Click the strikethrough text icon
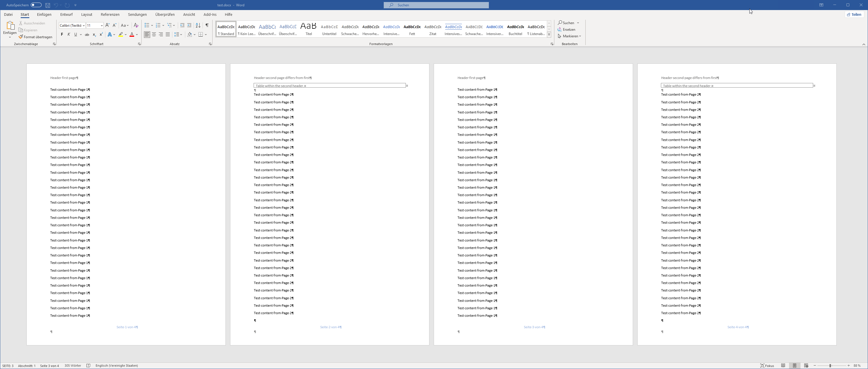This screenshot has height=369, width=868. coord(87,34)
